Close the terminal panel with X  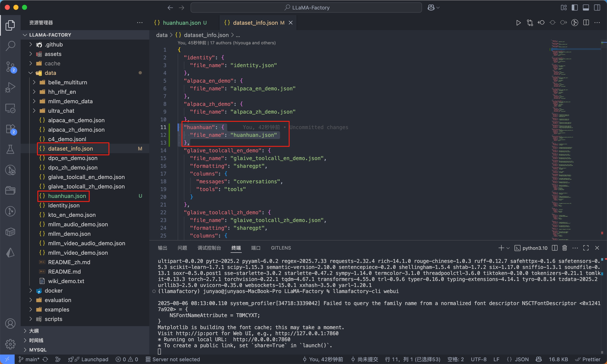pos(597,248)
